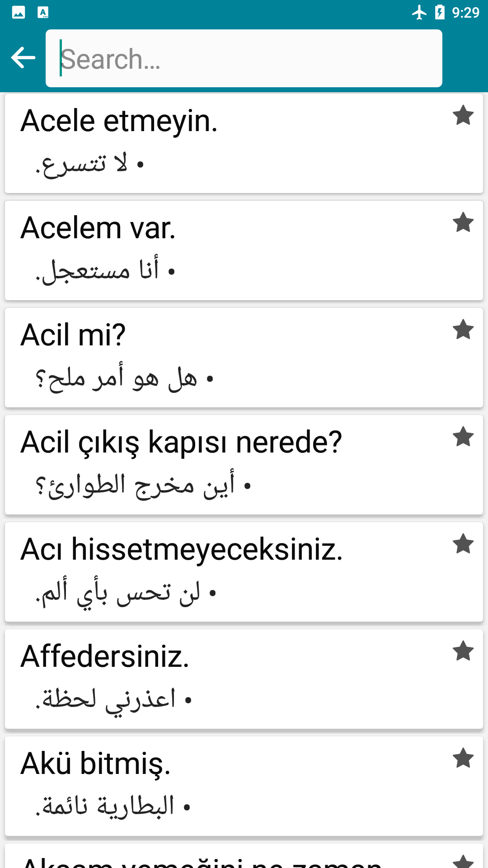The image size is (488, 868).
Task: Tap the 'Affedersiniz.' phrase title
Action: [x=105, y=656]
